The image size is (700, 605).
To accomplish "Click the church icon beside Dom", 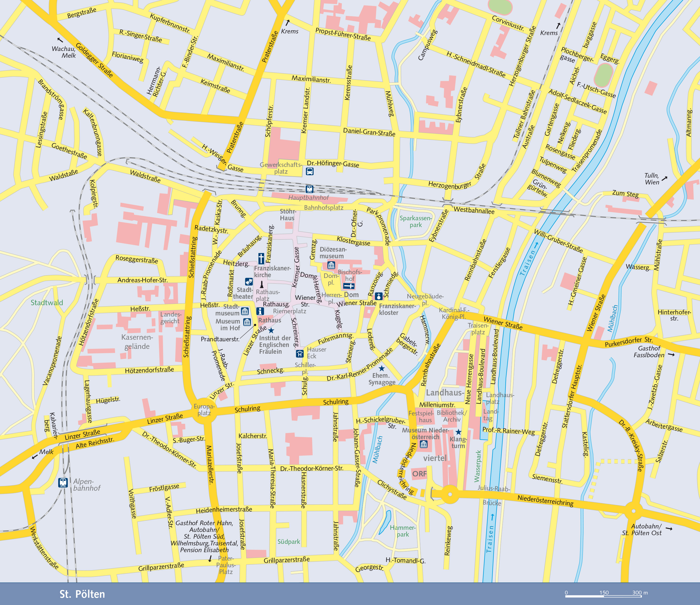I will (349, 286).
